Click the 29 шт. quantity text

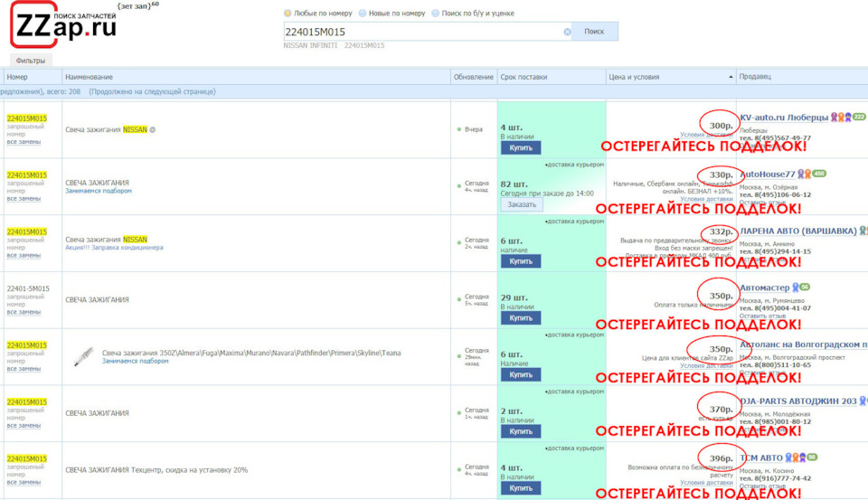[514, 297]
